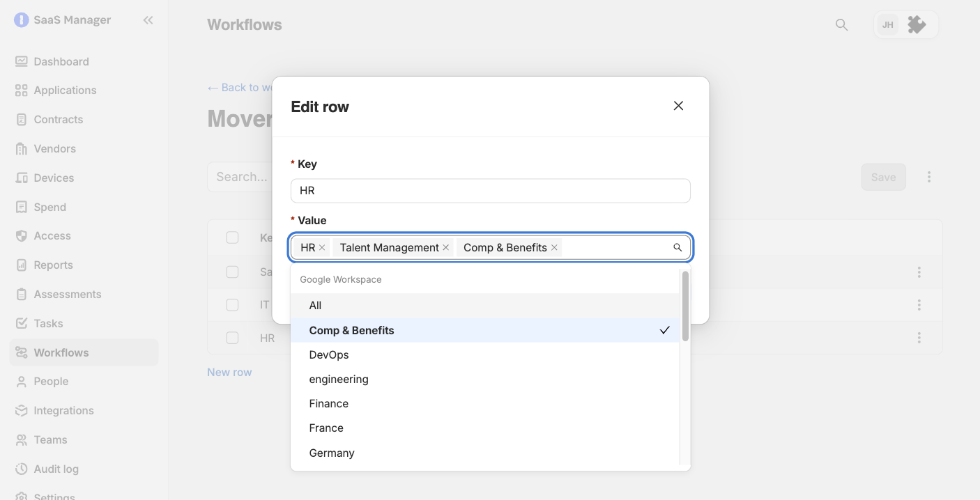980x500 pixels.
Task: Choose Finance from the dropdown list
Action: tap(485, 404)
